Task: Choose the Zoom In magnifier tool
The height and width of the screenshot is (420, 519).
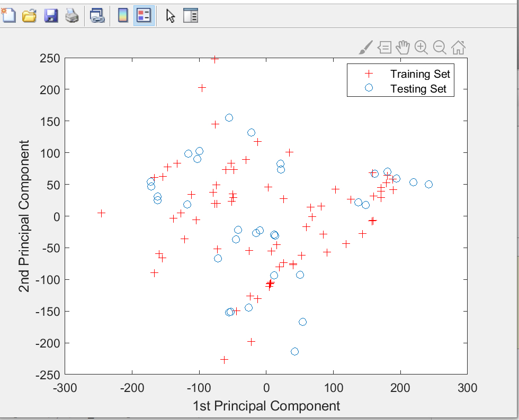Action: click(421, 47)
